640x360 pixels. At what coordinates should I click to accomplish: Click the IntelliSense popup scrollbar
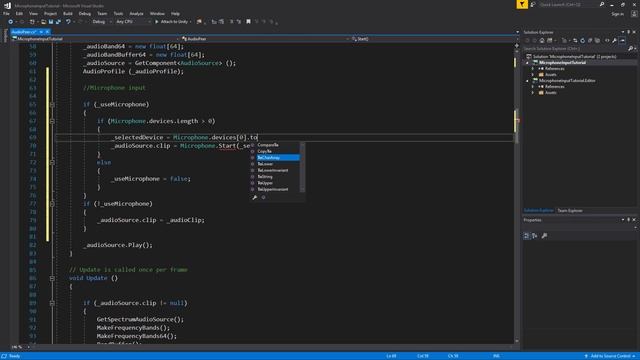tap(302, 167)
